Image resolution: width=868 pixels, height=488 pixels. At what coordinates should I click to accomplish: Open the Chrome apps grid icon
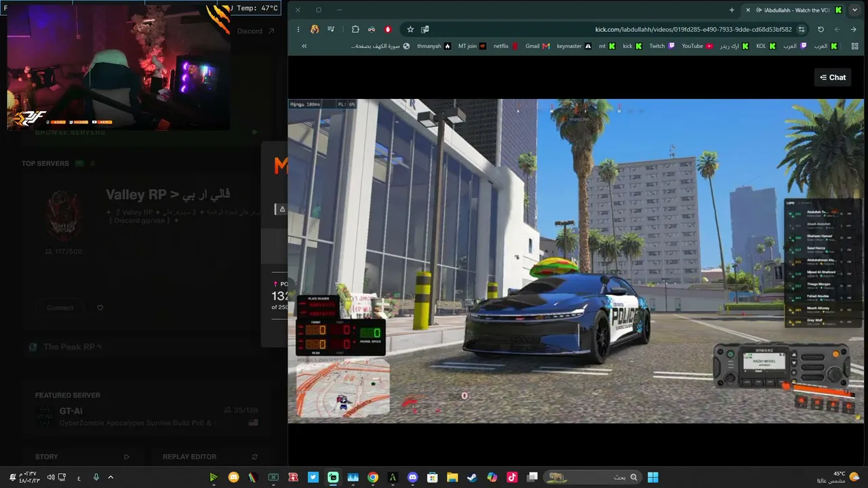(856, 46)
